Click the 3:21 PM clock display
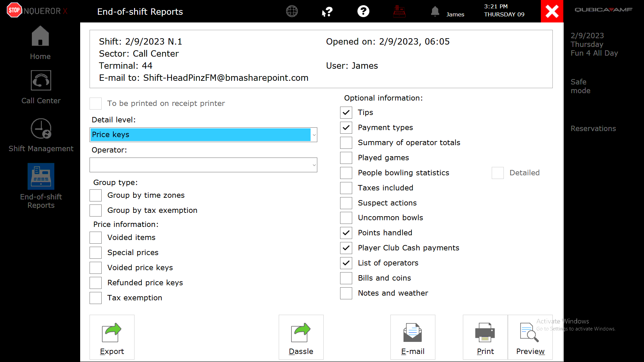 coord(496,6)
